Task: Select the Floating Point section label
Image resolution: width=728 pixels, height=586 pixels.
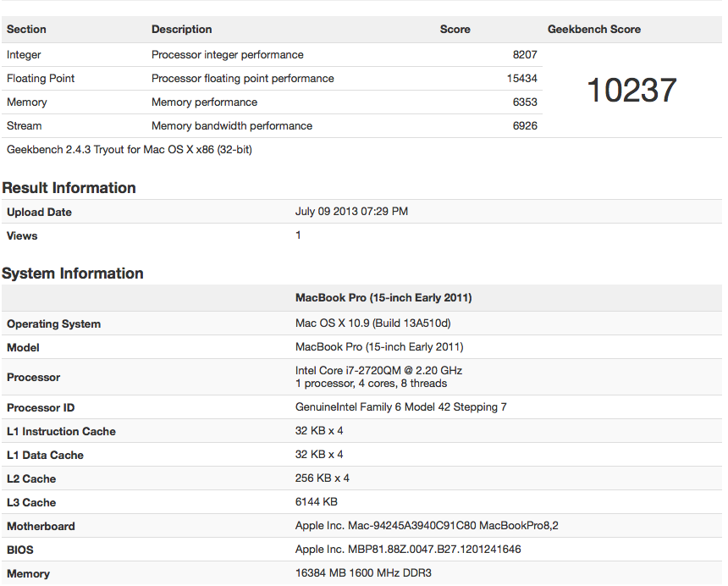Action: point(41,79)
